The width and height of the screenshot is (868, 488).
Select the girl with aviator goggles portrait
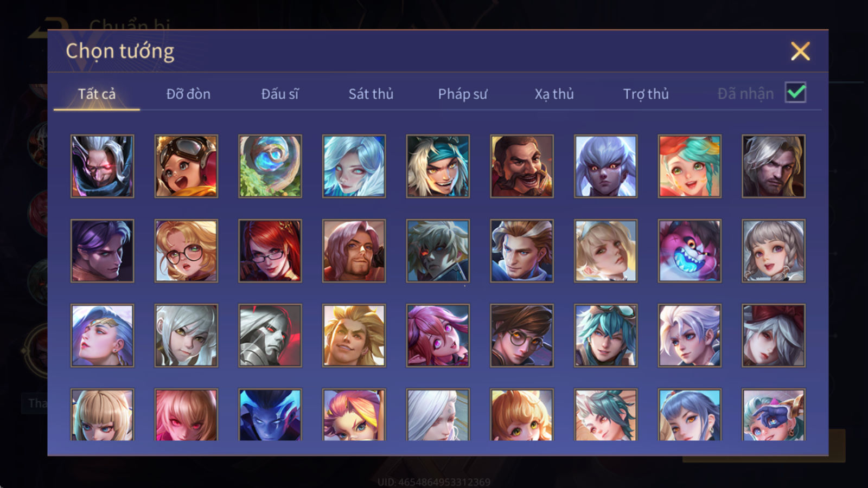pos(186,166)
